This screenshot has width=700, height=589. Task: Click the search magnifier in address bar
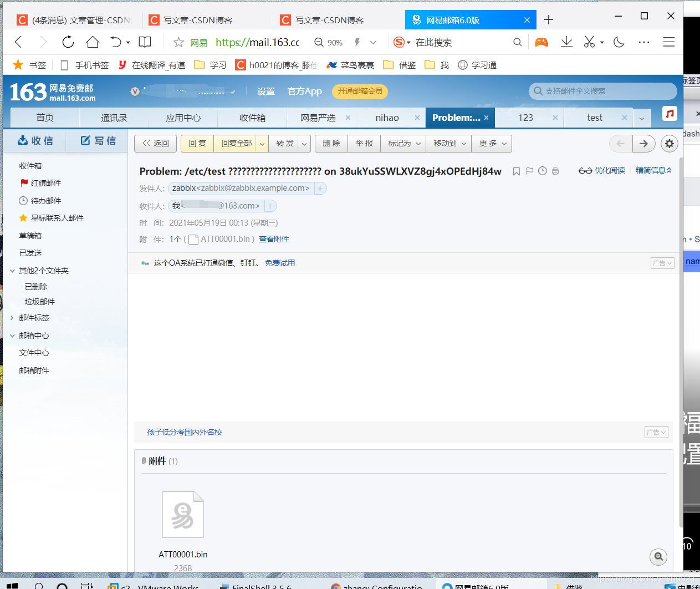[x=517, y=42]
